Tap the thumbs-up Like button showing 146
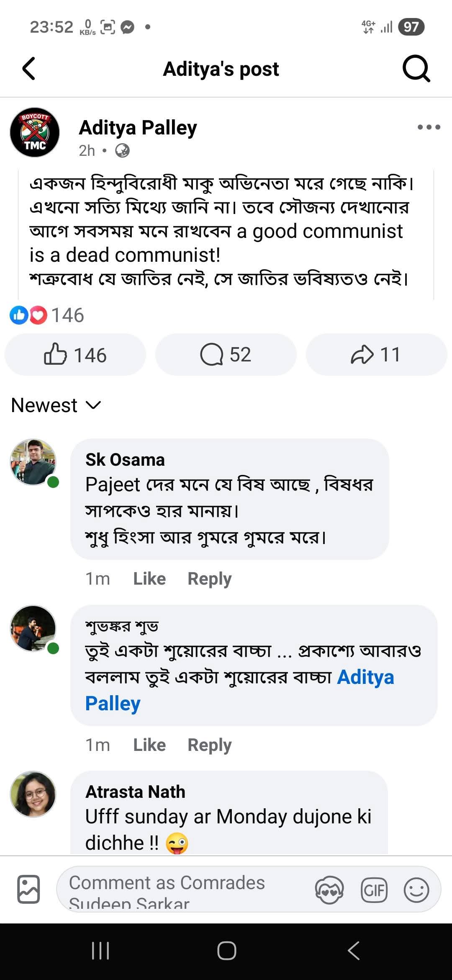This screenshot has height=980, width=452. (x=75, y=355)
